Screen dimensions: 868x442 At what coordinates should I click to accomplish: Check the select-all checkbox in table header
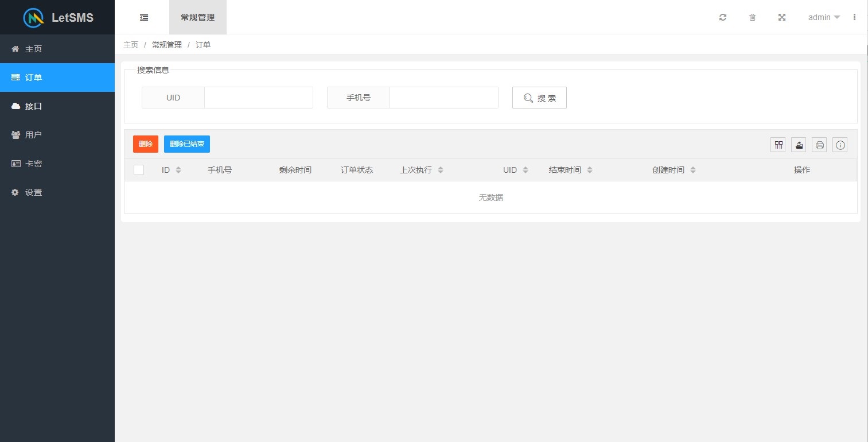(x=139, y=169)
